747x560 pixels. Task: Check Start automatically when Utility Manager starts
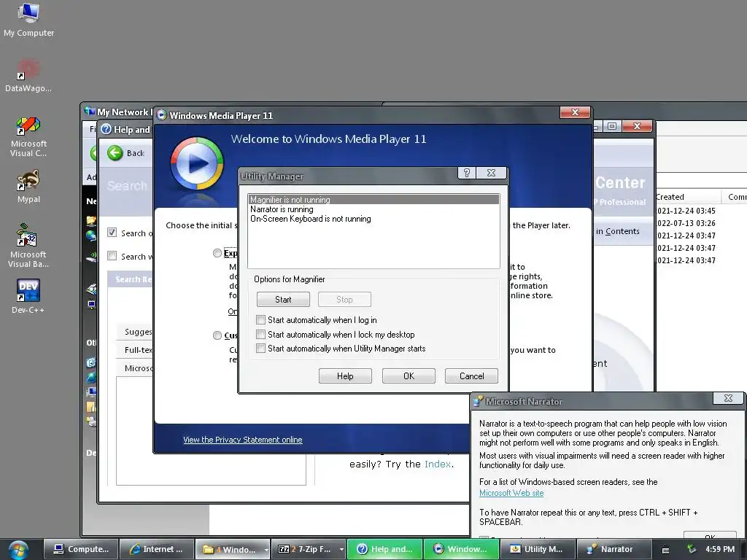click(x=260, y=348)
